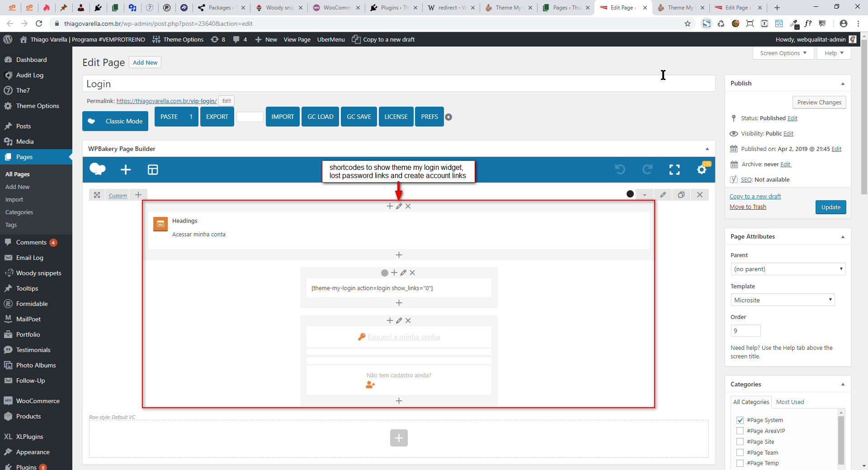Click the WPBakery add element plus icon
The image size is (868, 470).
tap(126, 169)
